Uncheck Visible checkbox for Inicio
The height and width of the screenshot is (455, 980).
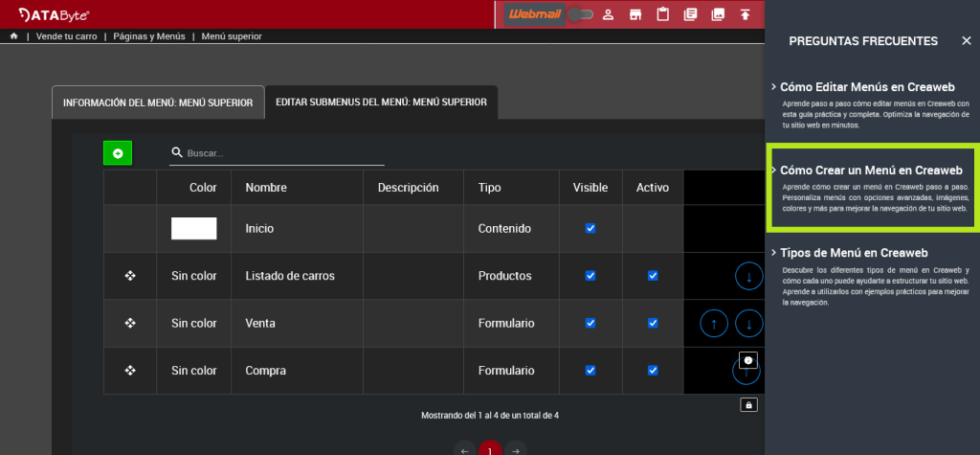590,229
